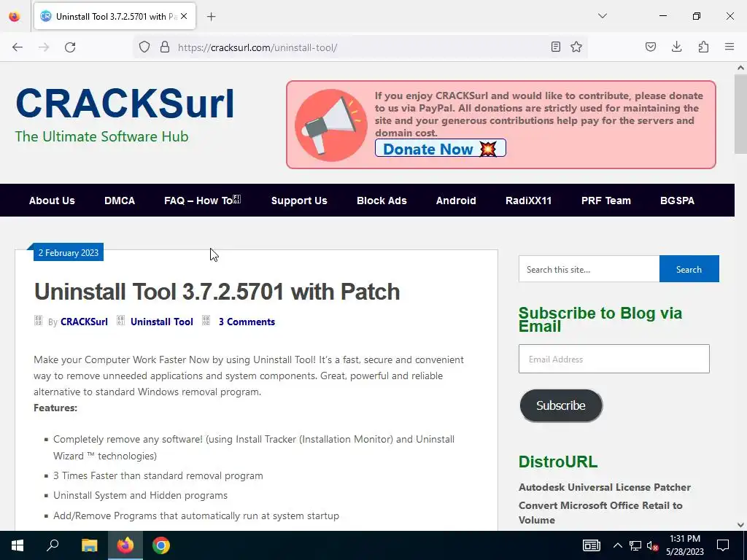Click the scrollbar down arrow
Screen dimensions: 747x560
coord(740,525)
